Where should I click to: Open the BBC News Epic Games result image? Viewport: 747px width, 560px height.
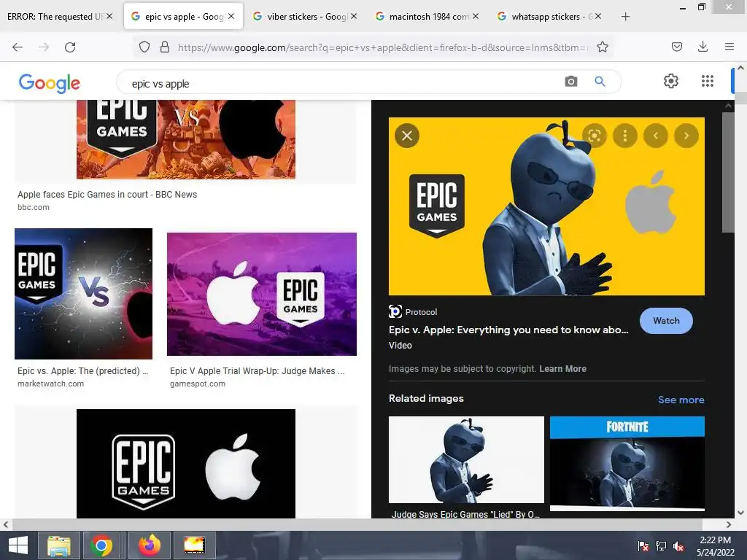[x=186, y=139]
